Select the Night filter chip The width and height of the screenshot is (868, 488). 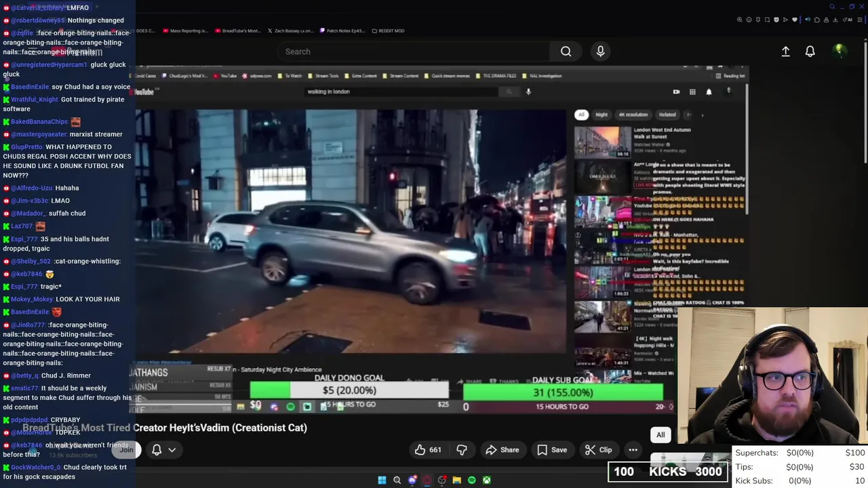601,115
